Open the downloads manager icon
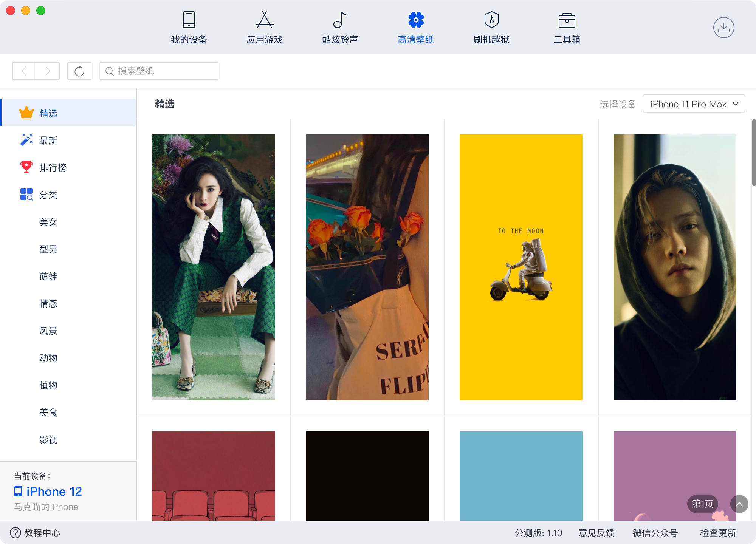 tap(723, 28)
